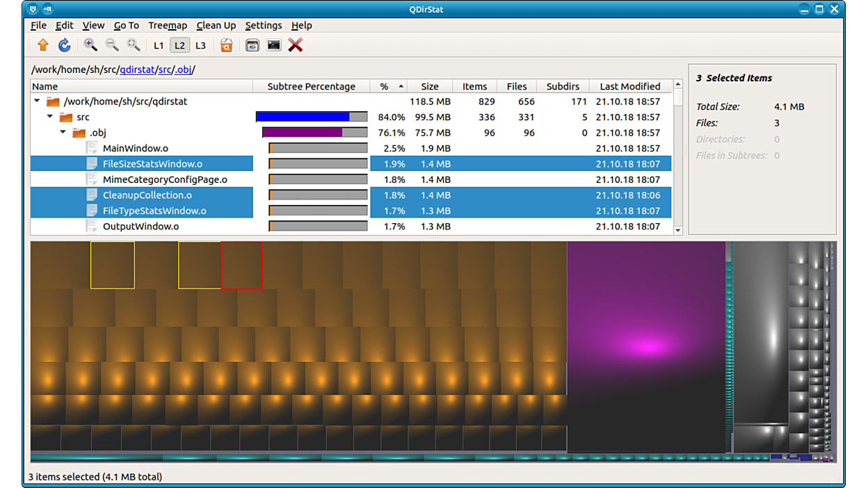Switch to the L2 layout button
Viewport: 868px width, 488px height.
[x=179, y=45]
